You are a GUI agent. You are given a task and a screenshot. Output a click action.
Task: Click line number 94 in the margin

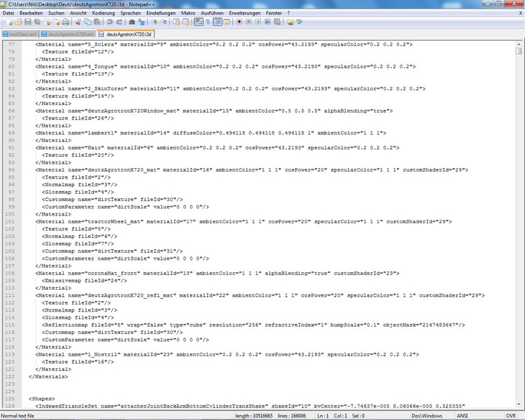point(11,170)
